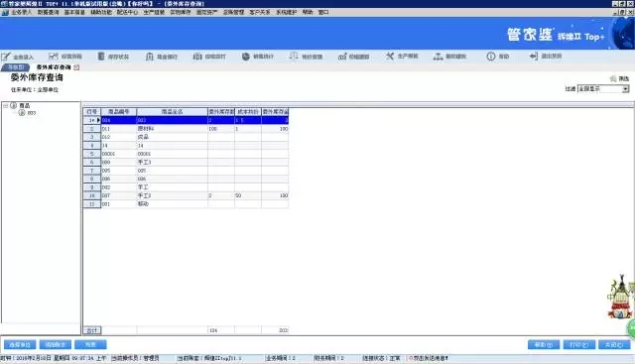Switch to the 导航图 tab

(x=16, y=67)
